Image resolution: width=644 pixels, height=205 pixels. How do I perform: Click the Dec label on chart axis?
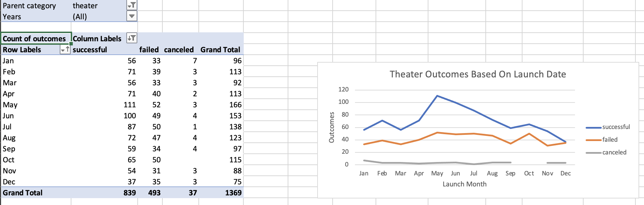(565, 173)
